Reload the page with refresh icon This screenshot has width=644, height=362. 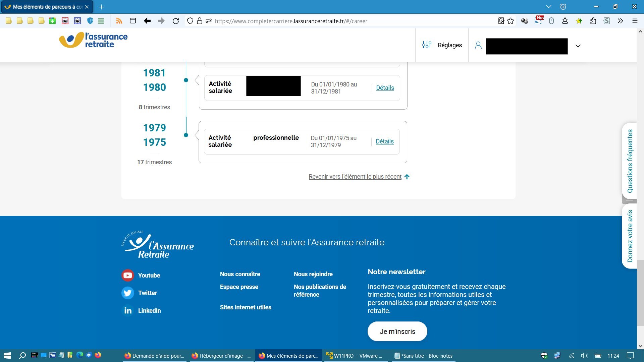[x=176, y=21]
